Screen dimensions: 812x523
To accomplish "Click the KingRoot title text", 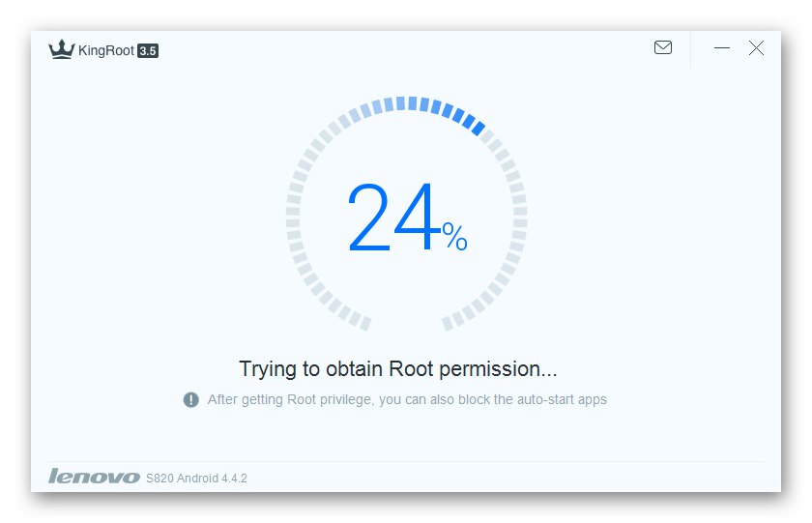I will pos(106,50).
